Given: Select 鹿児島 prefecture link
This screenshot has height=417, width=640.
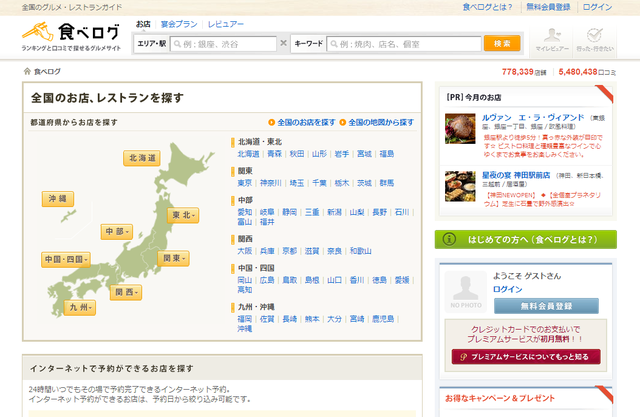Looking at the screenshot, I should pyautogui.click(x=383, y=319).
